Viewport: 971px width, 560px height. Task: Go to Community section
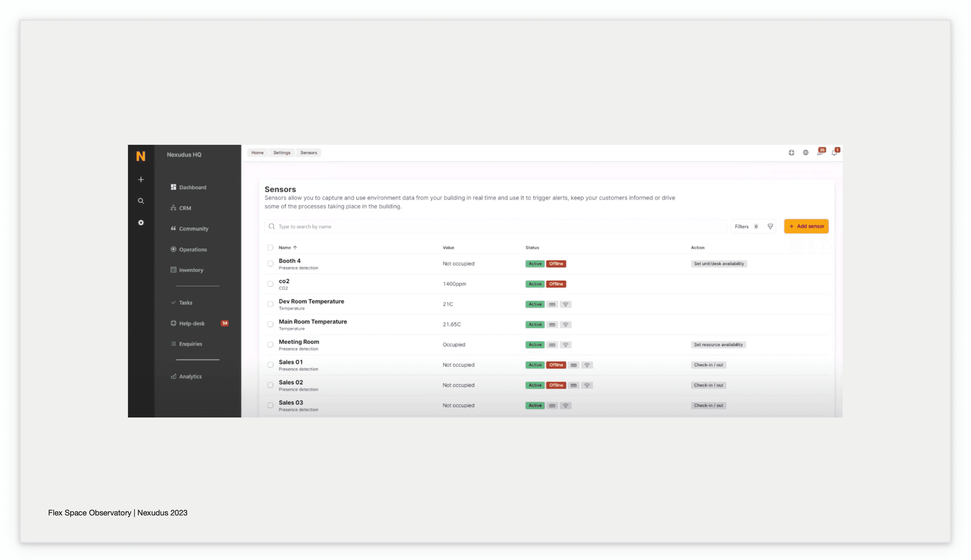pyautogui.click(x=189, y=229)
